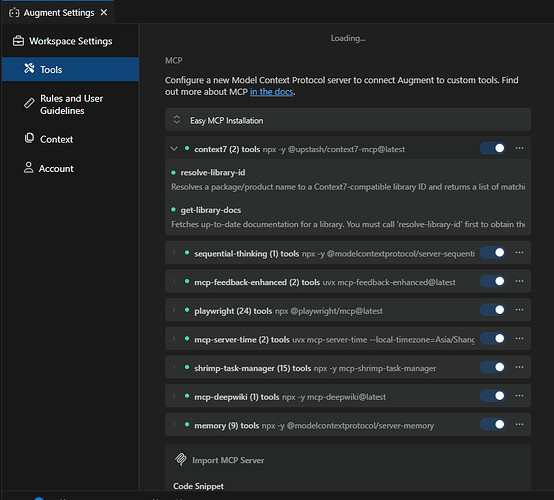This screenshot has width=554, height=500.
Task: Toggle the context7 server off
Action: 493,148
